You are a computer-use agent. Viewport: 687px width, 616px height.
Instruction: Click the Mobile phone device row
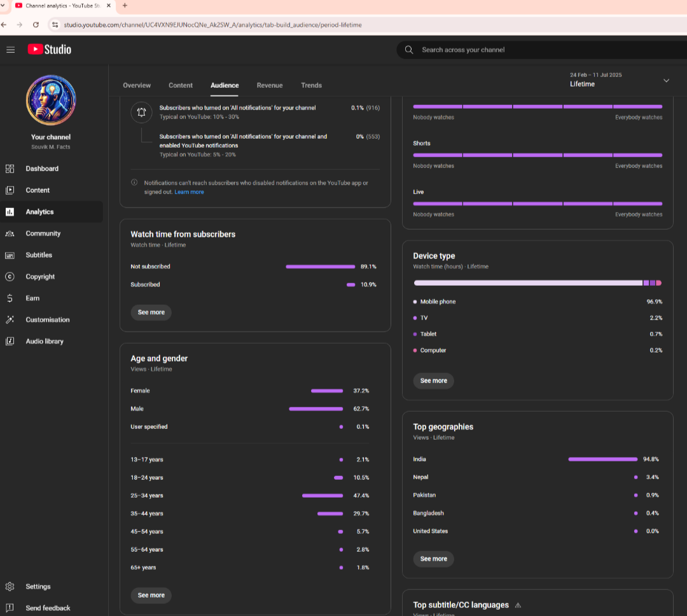(538, 302)
